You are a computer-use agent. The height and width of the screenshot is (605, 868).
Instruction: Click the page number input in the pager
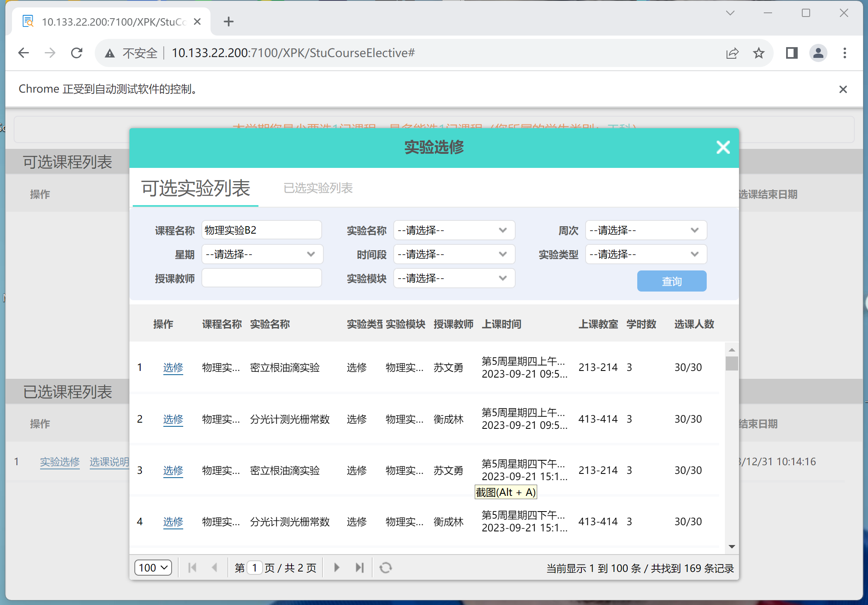pyautogui.click(x=255, y=567)
